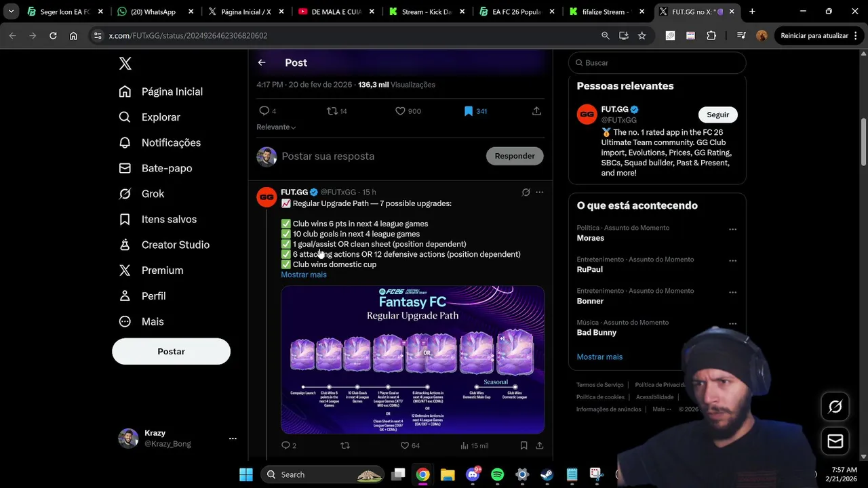Screen dimensions: 868x488
Task: Open Discord from taskbar
Action: coord(473,474)
